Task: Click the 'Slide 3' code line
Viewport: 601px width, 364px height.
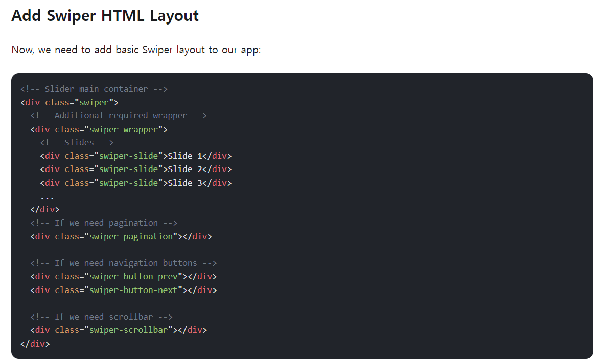Action: pos(136,183)
